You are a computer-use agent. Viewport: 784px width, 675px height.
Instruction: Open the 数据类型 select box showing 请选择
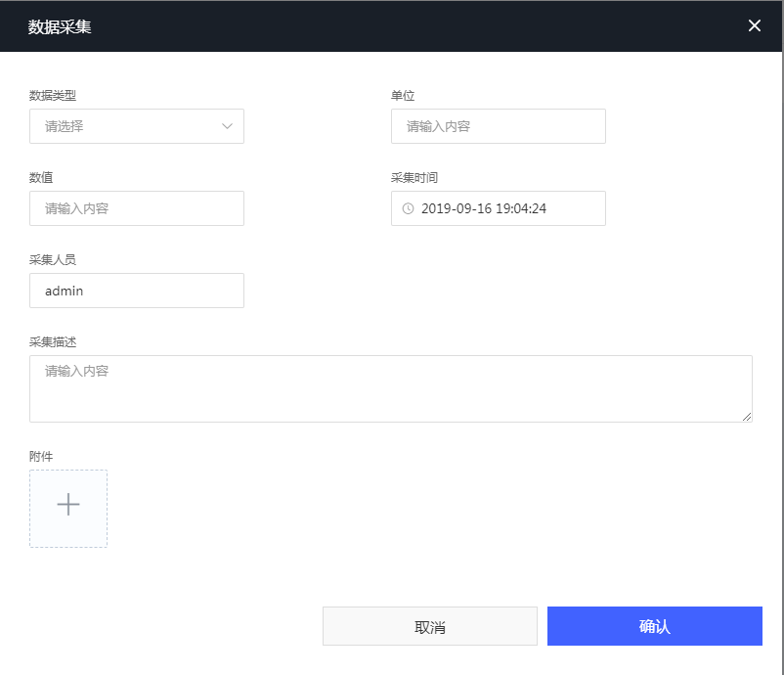pos(127,126)
